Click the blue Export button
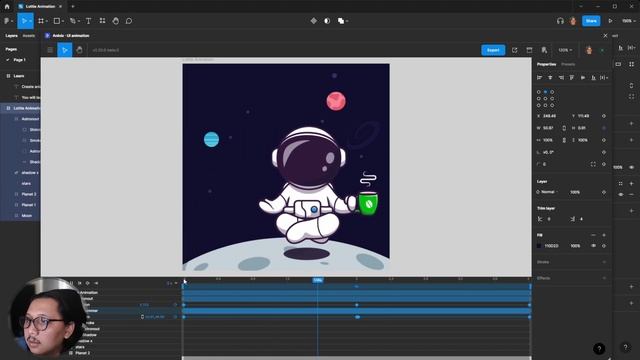This screenshot has height=360, width=640. (x=493, y=50)
